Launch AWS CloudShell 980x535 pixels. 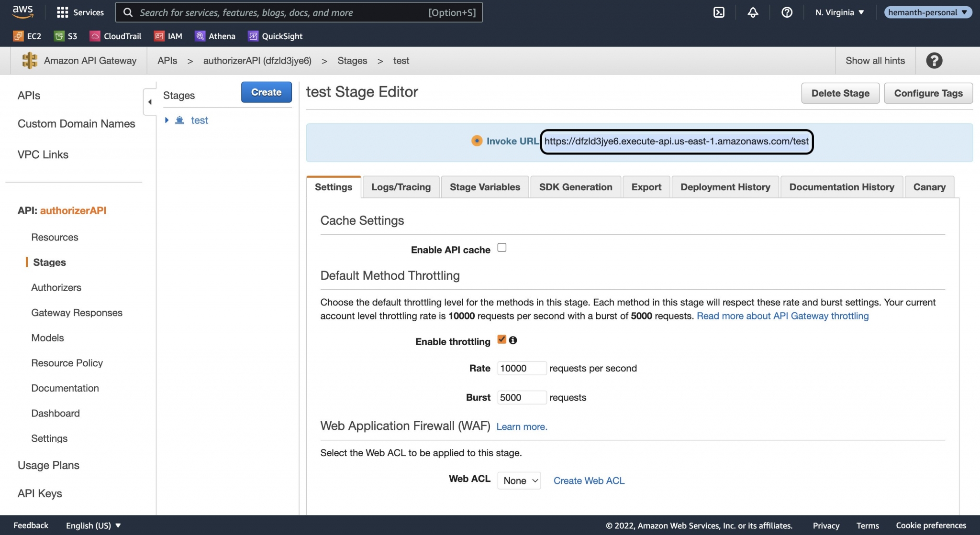click(x=719, y=12)
